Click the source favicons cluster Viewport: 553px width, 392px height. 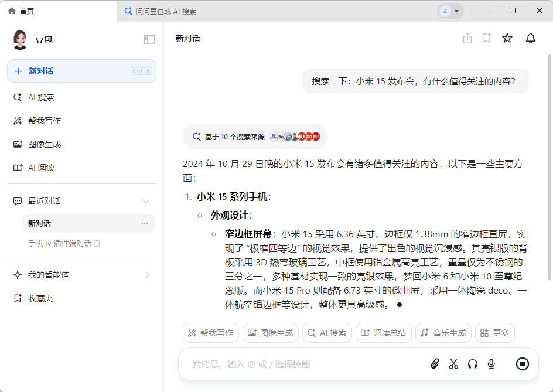(295, 137)
